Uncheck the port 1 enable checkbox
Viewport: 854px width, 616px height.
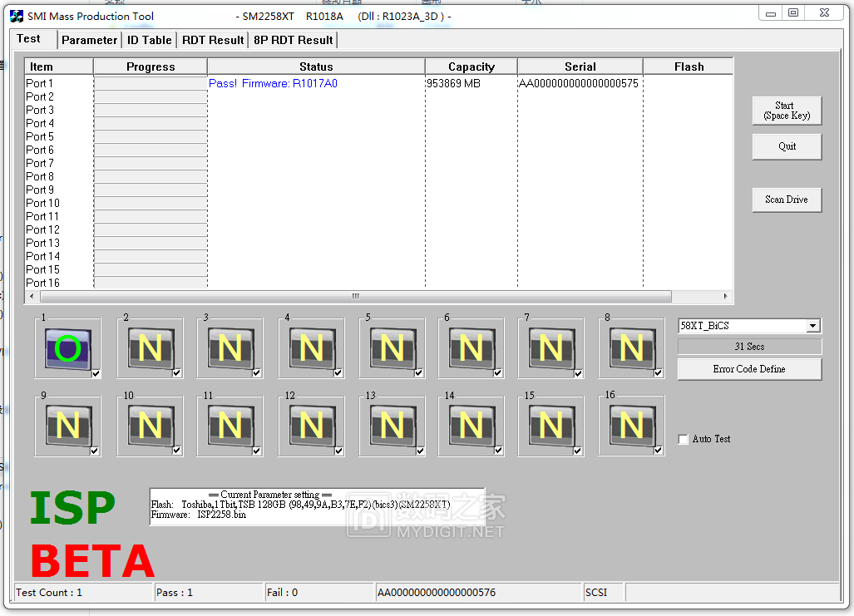(96, 373)
